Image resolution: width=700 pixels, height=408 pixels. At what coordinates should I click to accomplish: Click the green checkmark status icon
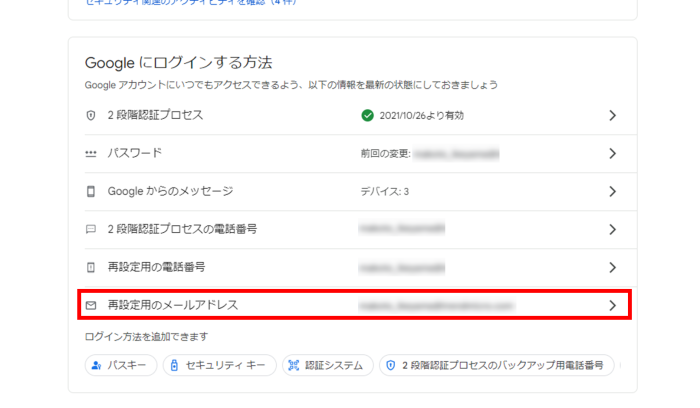pyautogui.click(x=368, y=115)
